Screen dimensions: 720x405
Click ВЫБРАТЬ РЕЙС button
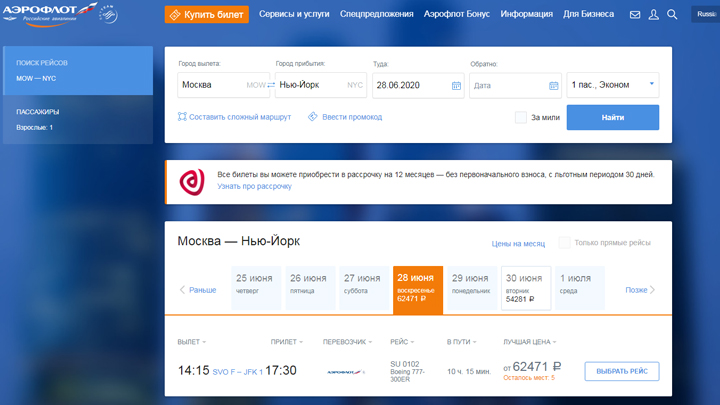pyautogui.click(x=622, y=371)
